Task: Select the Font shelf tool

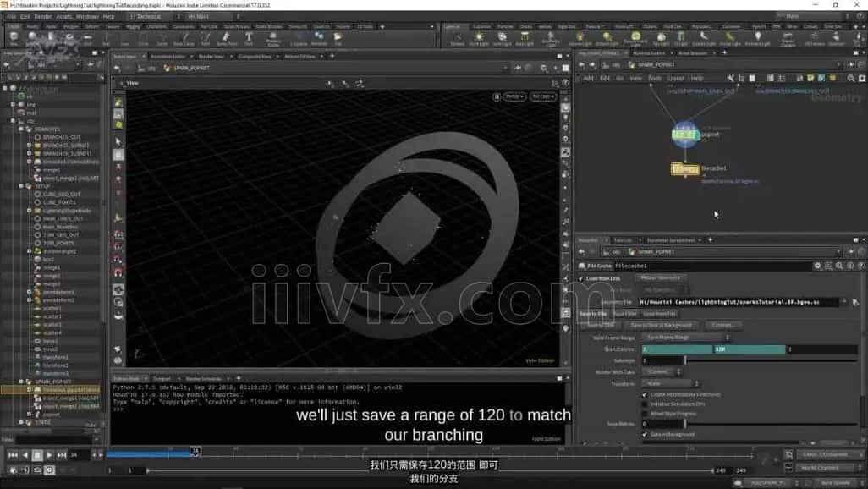Action: point(249,38)
